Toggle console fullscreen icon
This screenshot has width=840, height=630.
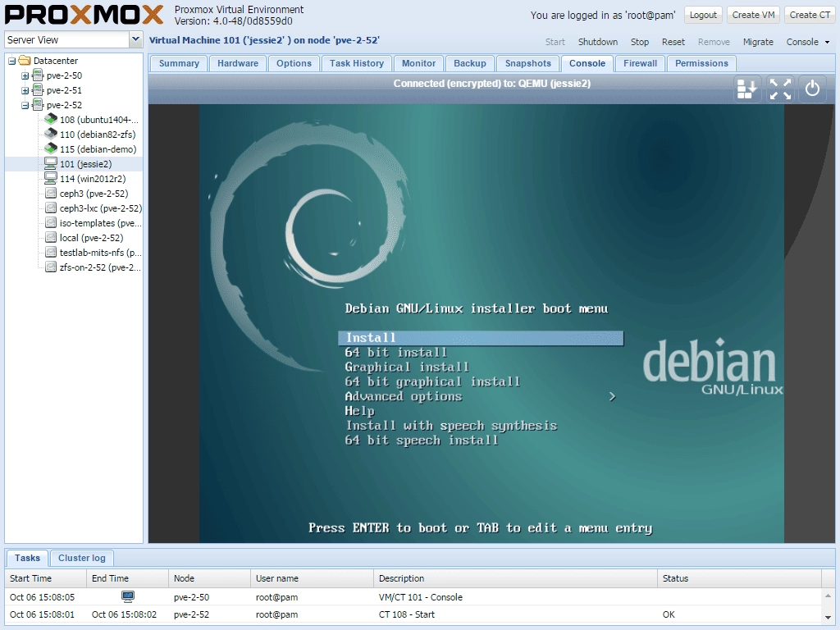click(780, 89)
